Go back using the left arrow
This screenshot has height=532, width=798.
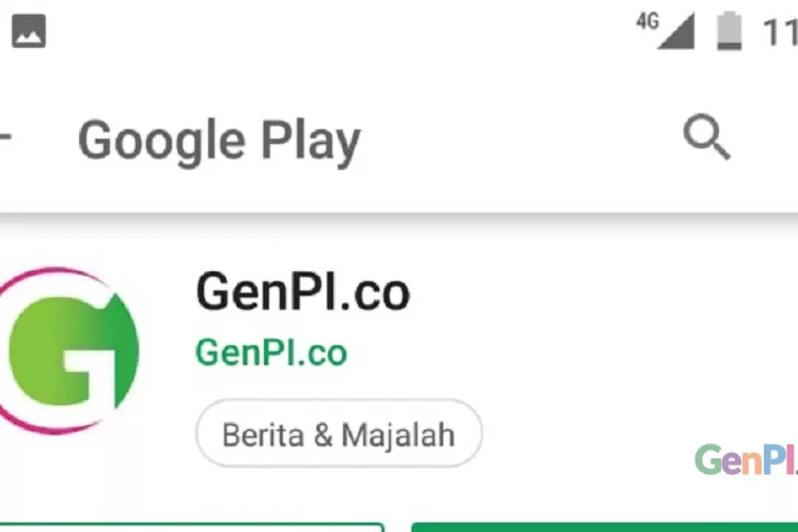pyautogui.click(x=4, y=137)
